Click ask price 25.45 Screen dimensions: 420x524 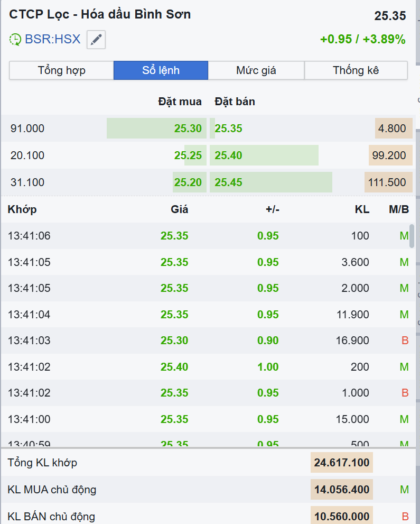point(228,182)
